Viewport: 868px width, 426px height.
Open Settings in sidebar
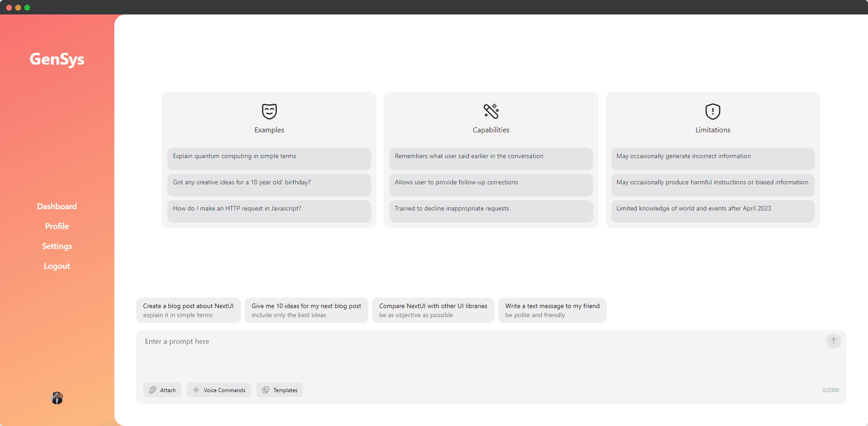[57, 246]
